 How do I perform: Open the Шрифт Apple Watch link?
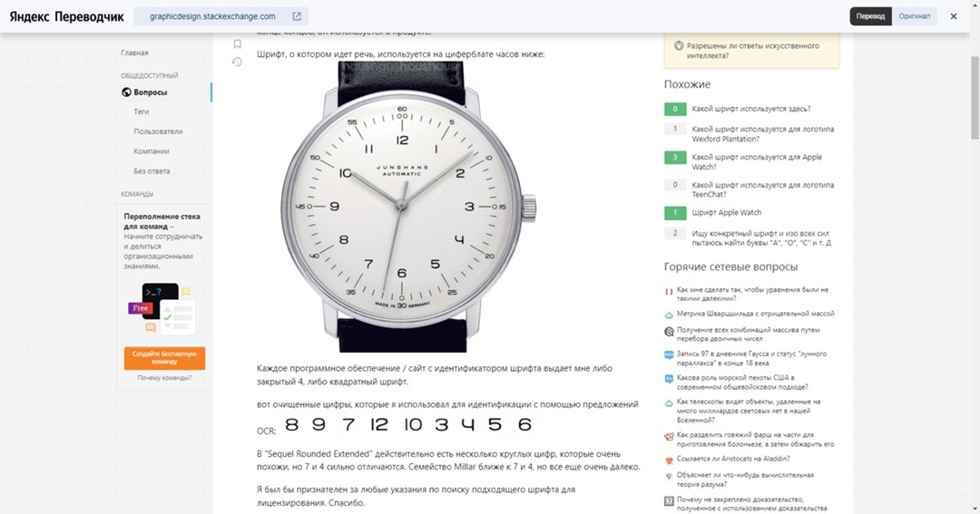[x=726, y=212]
